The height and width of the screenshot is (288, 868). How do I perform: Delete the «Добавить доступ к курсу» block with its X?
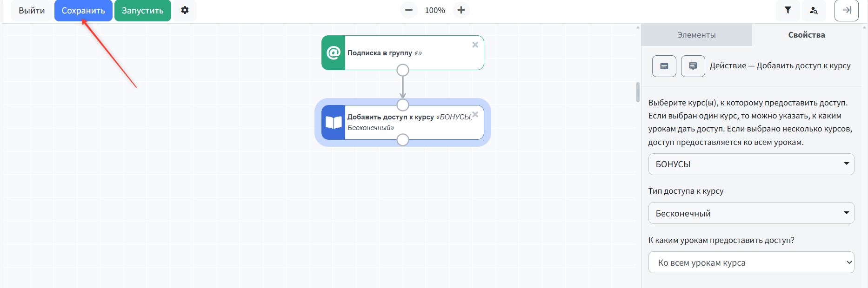click(x=475, y=114)
